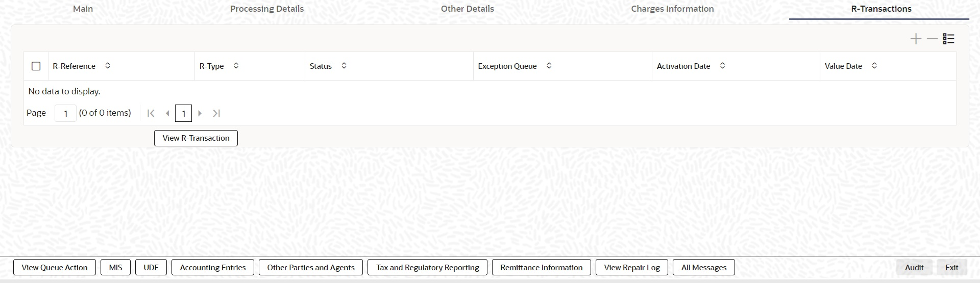
Task: Open Accounting Entries
Action: [x=213, y=267]
